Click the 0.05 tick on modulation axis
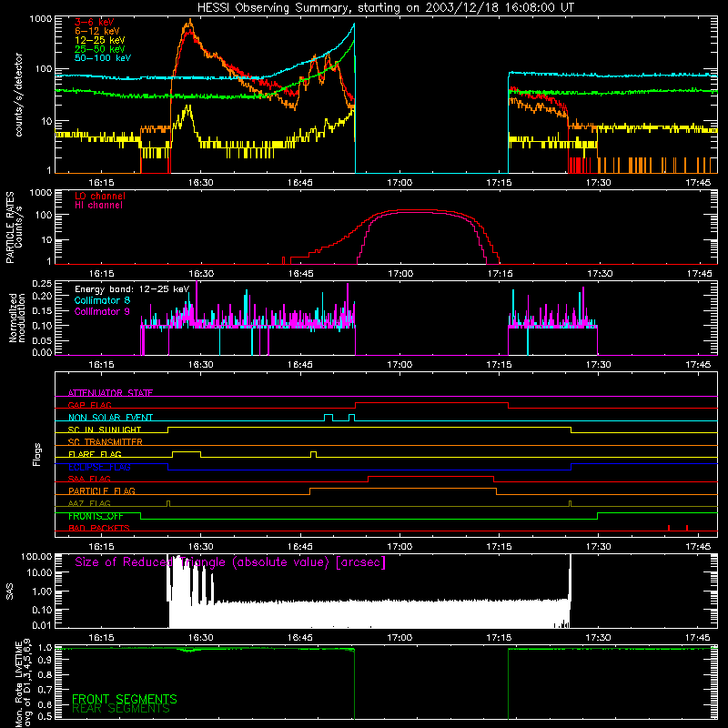The width and height of the screenshot is (728, 728). coord(42,340)
